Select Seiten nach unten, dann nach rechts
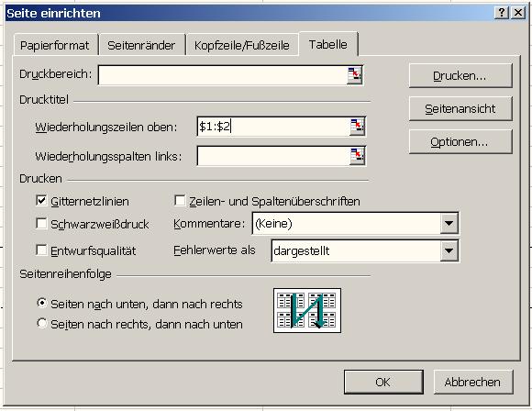 coord(41,303)
